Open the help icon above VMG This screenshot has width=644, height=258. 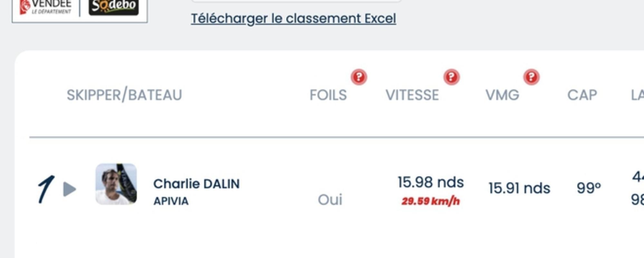click(531, 77)
